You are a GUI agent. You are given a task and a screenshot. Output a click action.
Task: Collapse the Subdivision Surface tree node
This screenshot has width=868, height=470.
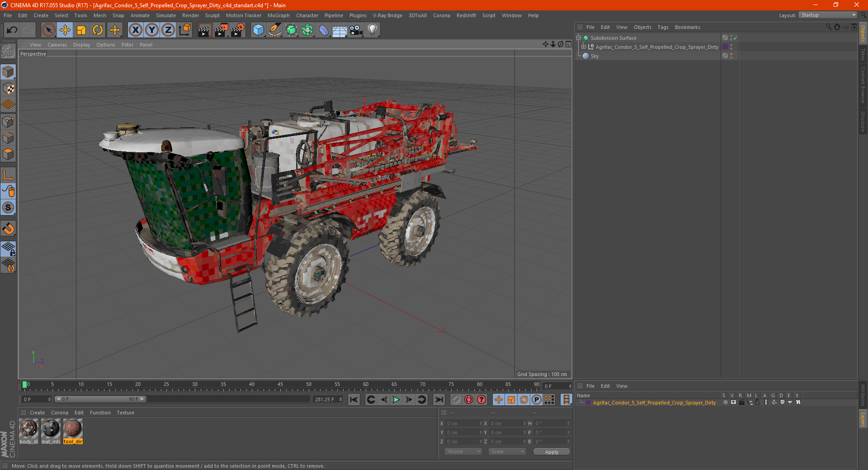point(578,38)
